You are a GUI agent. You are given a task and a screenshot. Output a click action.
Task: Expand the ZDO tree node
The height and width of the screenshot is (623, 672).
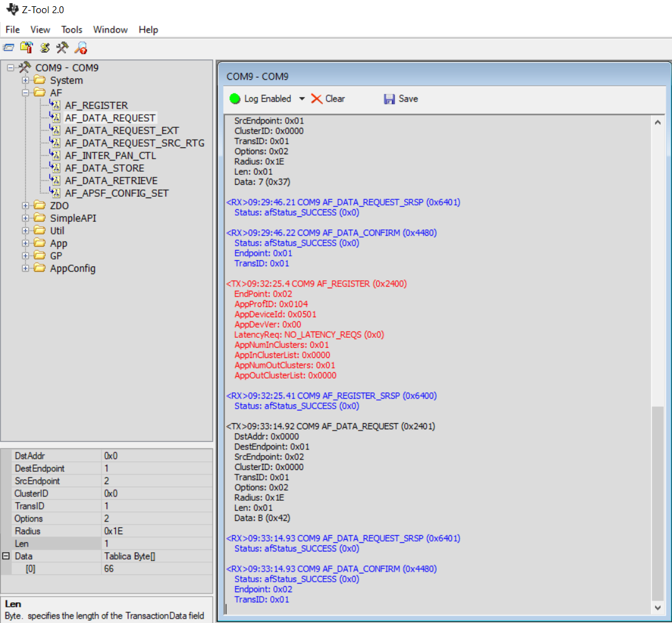pos(24,205)
